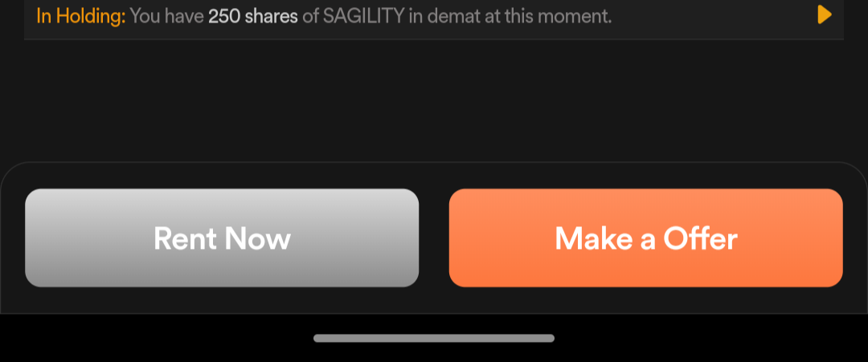
Task: Open demat holding details disclosure arrow
Action: [x=824, y=14]
